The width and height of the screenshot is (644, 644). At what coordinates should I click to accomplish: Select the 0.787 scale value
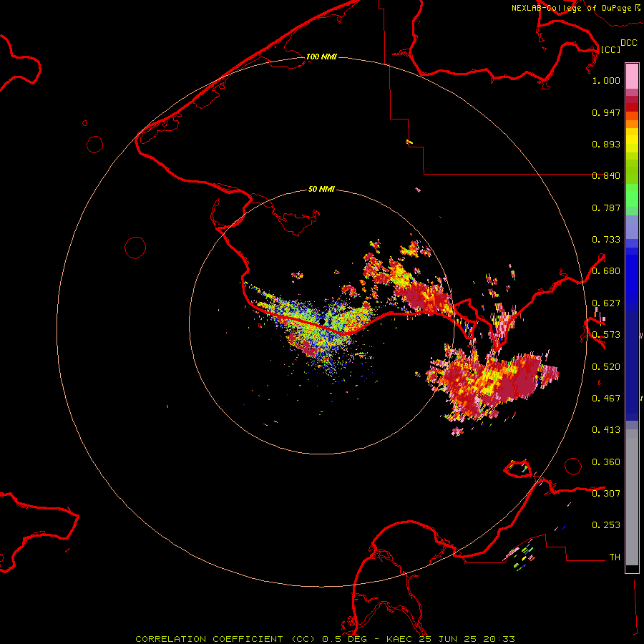606,208
